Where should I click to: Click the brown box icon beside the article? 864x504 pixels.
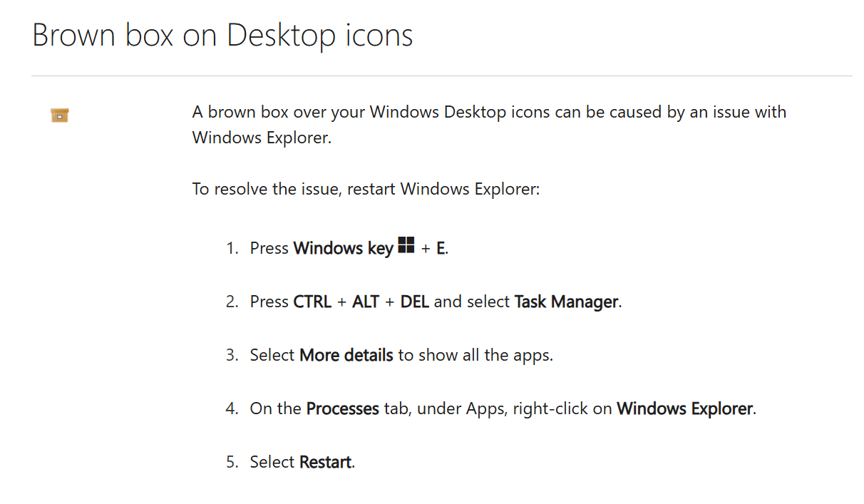60,115
